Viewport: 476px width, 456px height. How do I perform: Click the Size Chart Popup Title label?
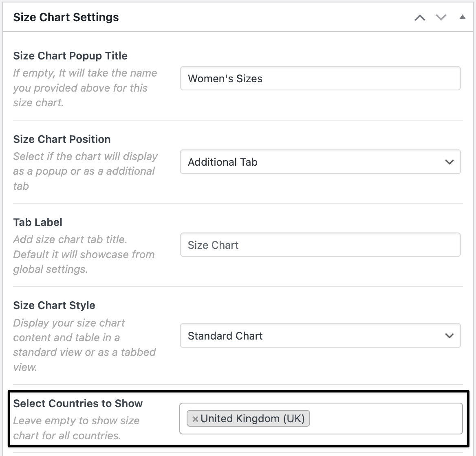(x=70, y=56)
